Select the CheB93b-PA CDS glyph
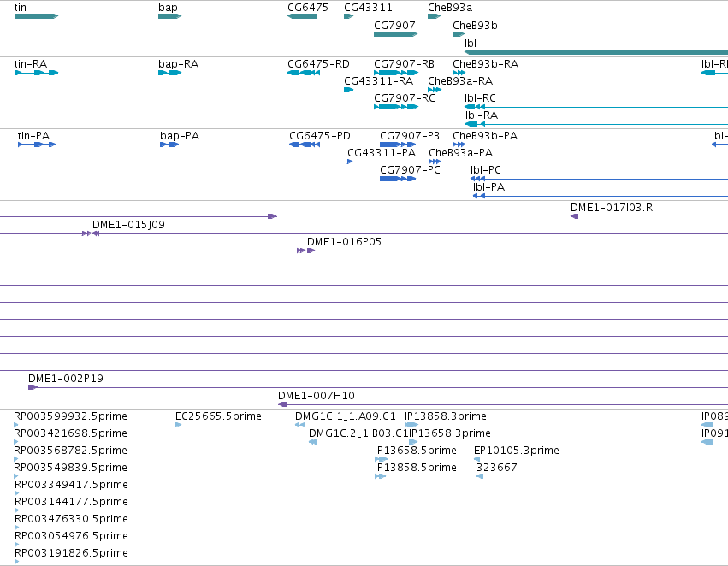Screen dimensions: 728x566 pyautogui.click(x=459, y=144)
